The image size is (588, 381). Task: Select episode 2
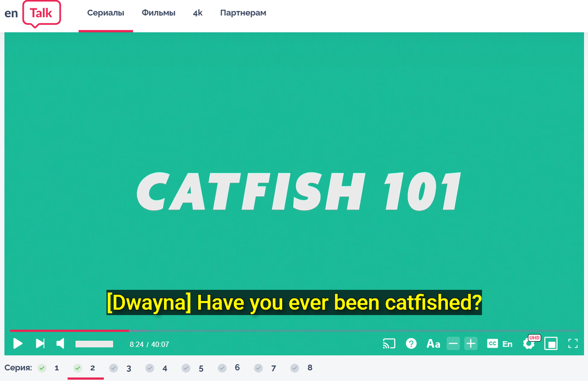coord(93,368)
